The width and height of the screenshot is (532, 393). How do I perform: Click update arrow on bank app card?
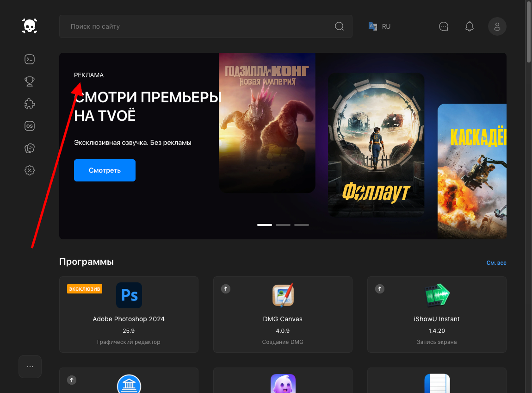[x=72, y=380]
